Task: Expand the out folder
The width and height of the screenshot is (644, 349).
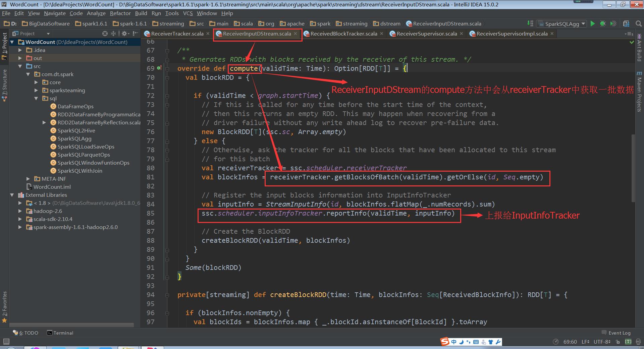Action: [20, 58]
